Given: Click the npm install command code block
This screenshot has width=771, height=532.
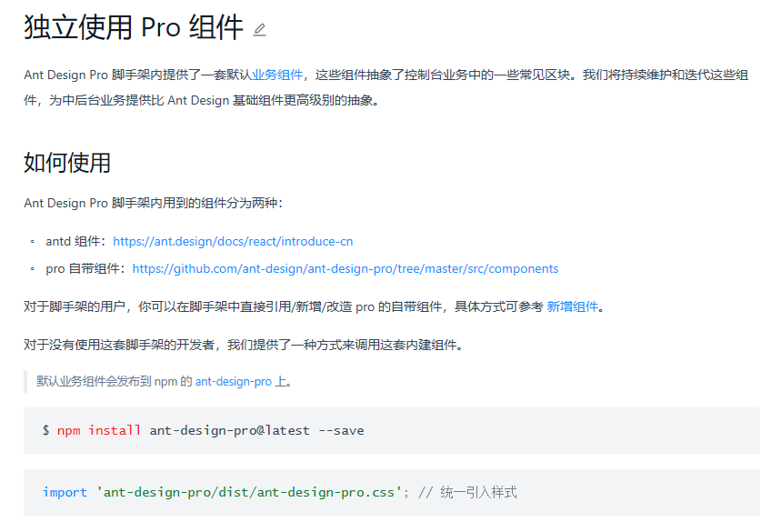Looking at the screenshot, I should pos(391,431).
